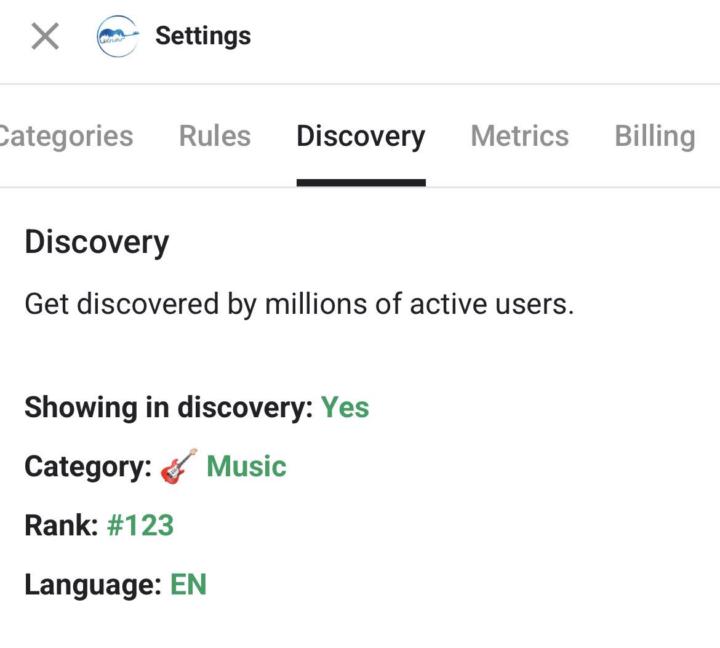Click the EN language value
Viewport: 720px width, 648px height.
click(x=188, y=584)
